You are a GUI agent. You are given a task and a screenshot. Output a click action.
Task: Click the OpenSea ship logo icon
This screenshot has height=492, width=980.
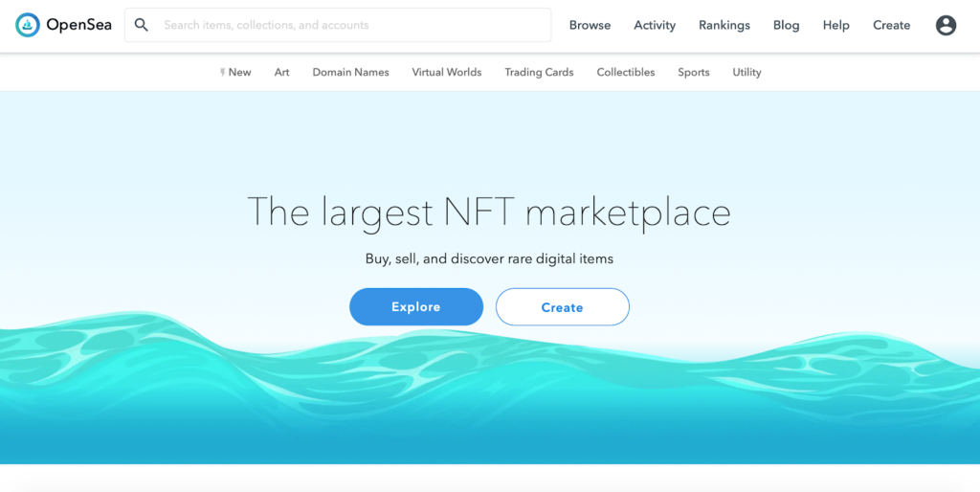[28, 25]
